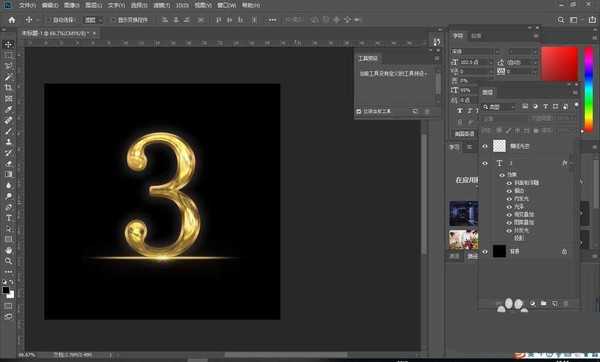Hide the black background layer
This screenshot has height=362, width=600.
[485, 251]
